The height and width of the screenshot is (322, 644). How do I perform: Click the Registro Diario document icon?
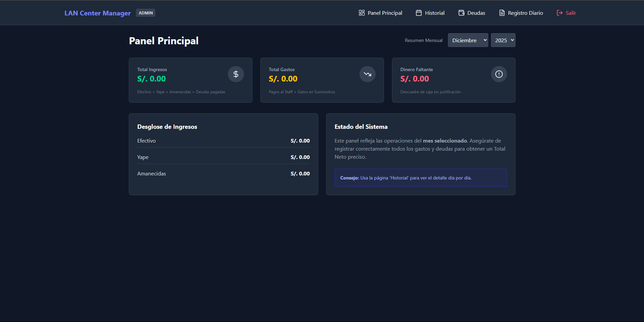click(502, 13)
